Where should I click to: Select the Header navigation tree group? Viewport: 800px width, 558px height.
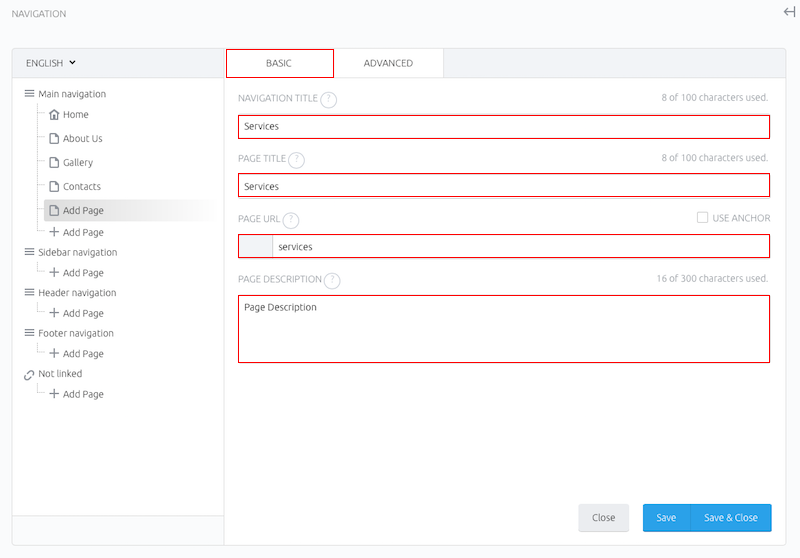77,293
